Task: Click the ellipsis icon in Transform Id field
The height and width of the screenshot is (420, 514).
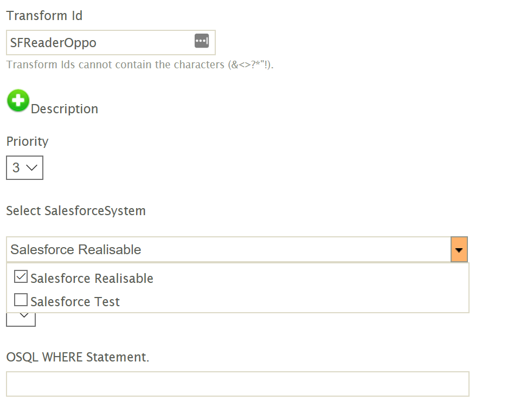Action: tap(202, 41)
